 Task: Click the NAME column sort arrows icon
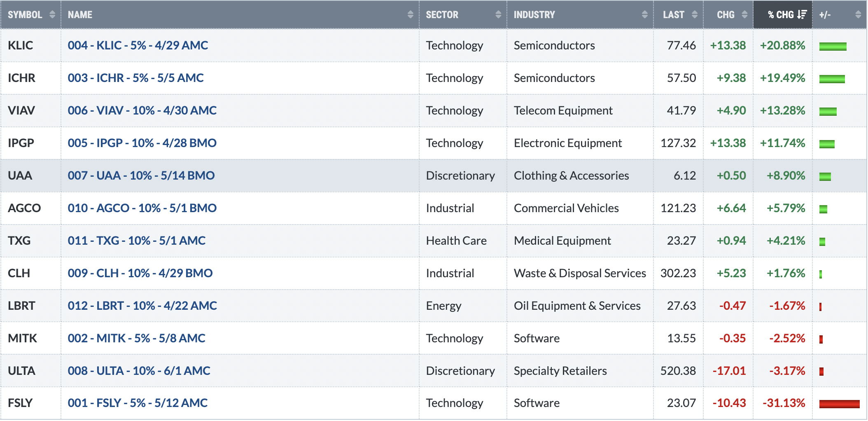(410, 14)
